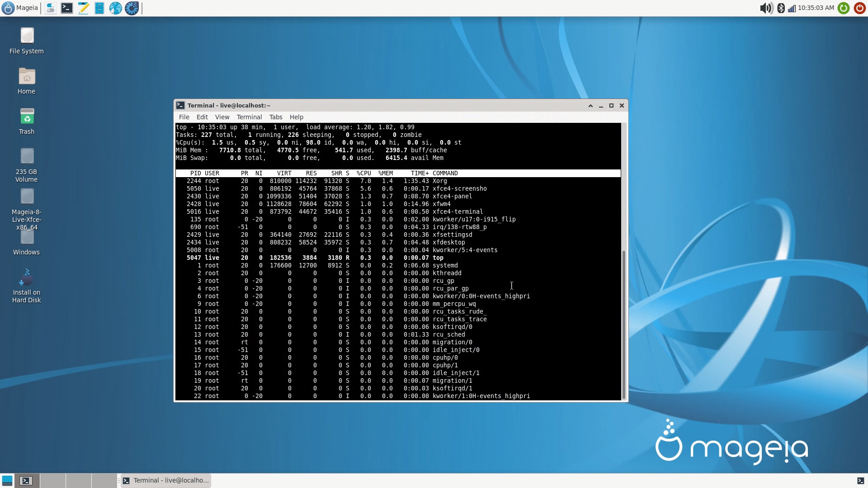
Task: Open the File menu in Terminal
Action: coord(184,117)
